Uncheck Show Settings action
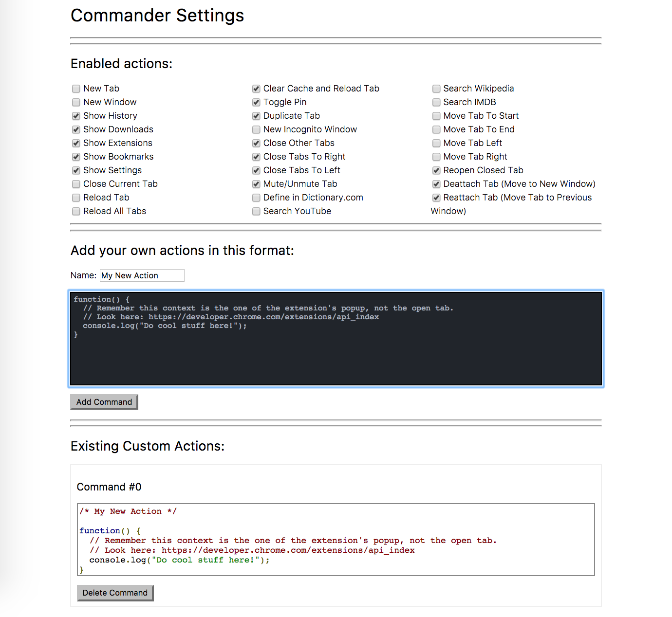This screenshot has height=617, width=672. point(76,170)
